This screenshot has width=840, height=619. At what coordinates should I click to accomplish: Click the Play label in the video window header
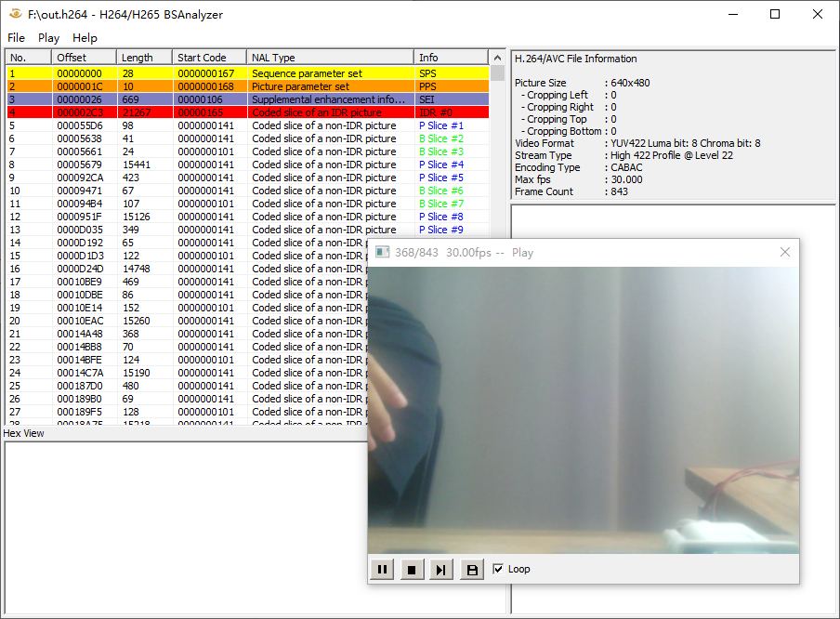pyautogui.click(x=522, y=252)
